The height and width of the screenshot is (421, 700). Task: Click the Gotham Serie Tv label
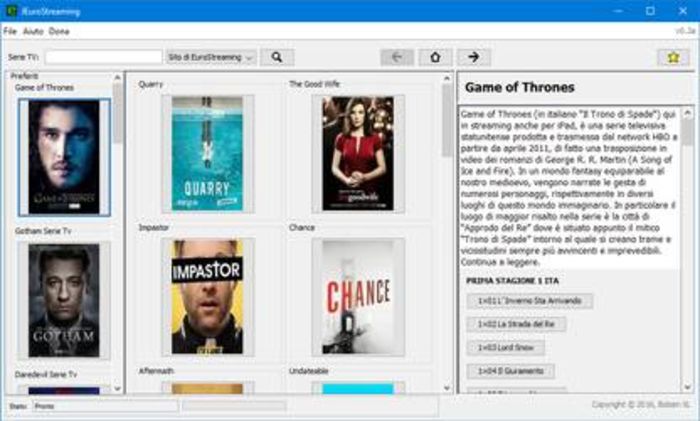[x=43, y=231]
